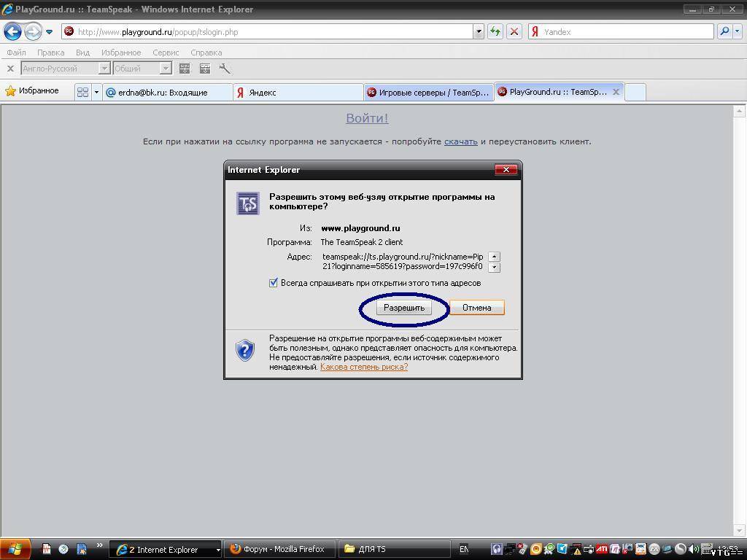Click the volume speaker tray icon
This screenshot has width=747, height=560.
(694, 550)
